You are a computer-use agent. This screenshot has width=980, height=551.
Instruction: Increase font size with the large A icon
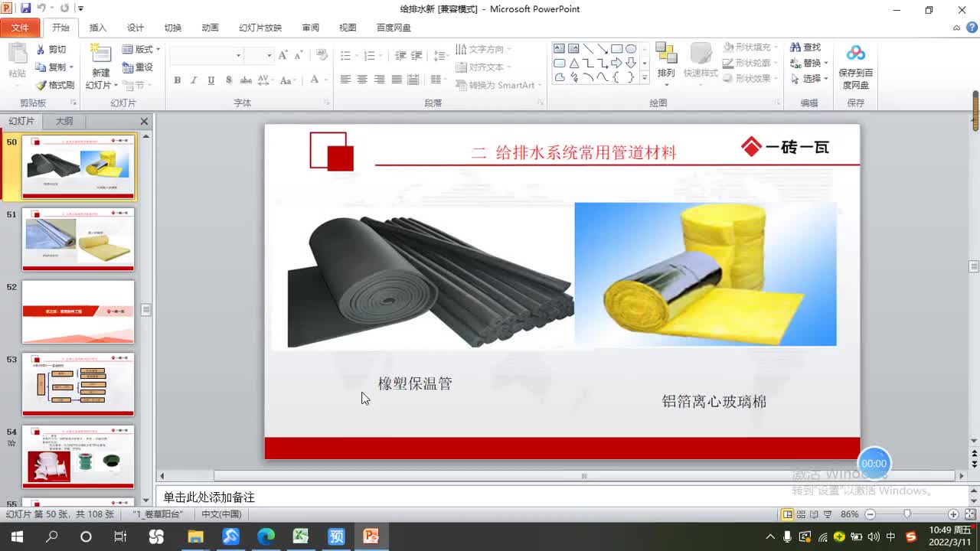point(283,55)
